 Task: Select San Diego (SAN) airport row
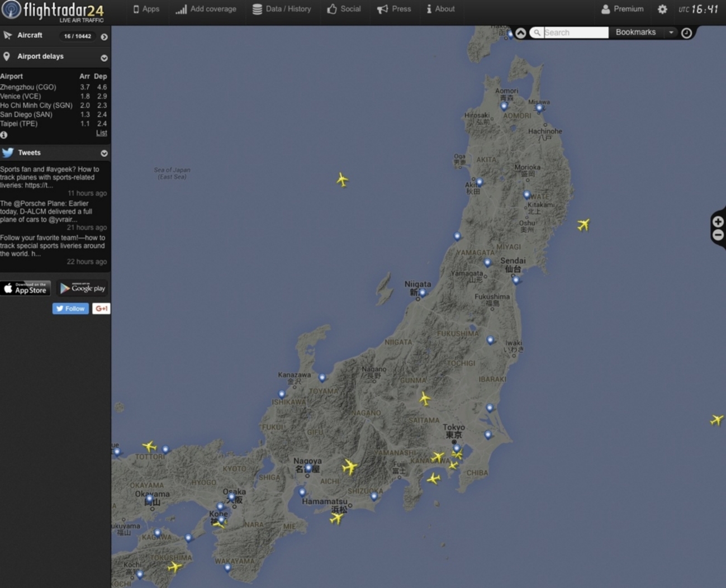coord(54,115)
